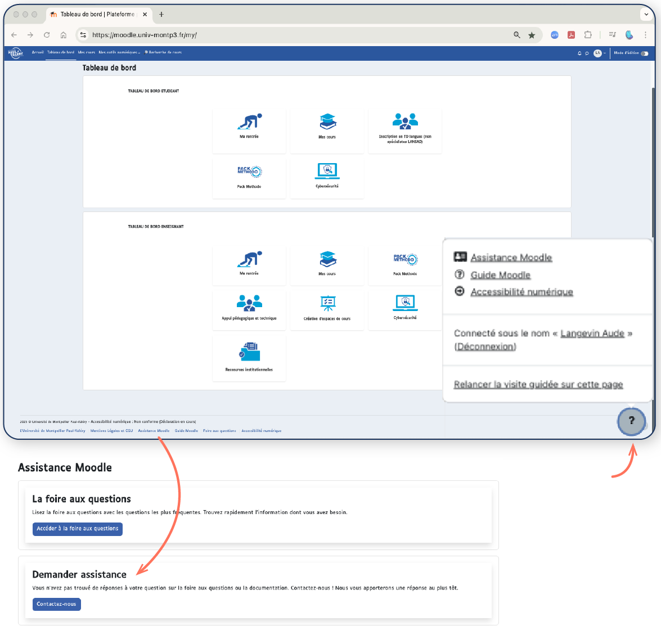The image size is (661, 644).
Task: Click the browser address bar URL
Action: point(281,35)
